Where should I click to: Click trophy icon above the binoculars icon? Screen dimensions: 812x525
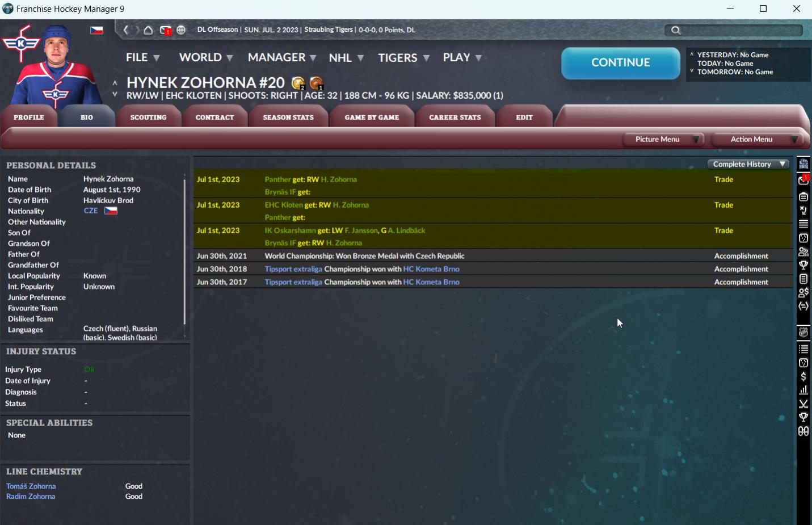pyautogui.click(x=803, y=417)
